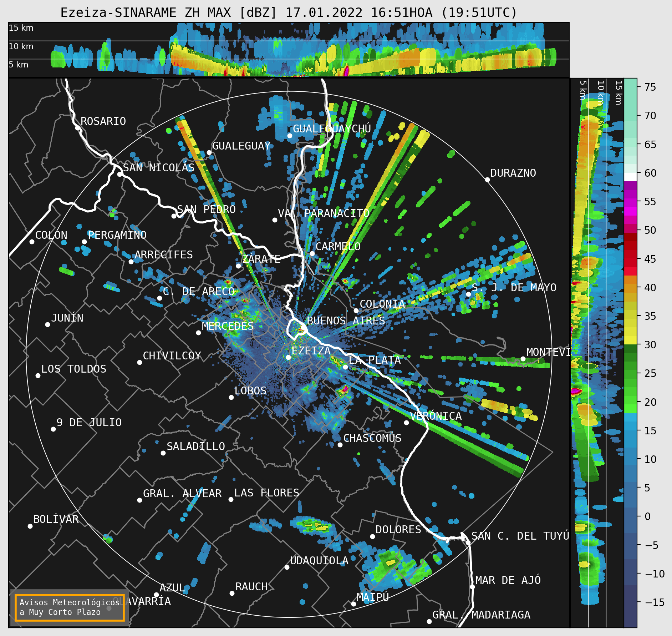Click the SALADILLO city label
This screenshot has width=672, height=636.
pyautogui.click(x=195, y=446)
